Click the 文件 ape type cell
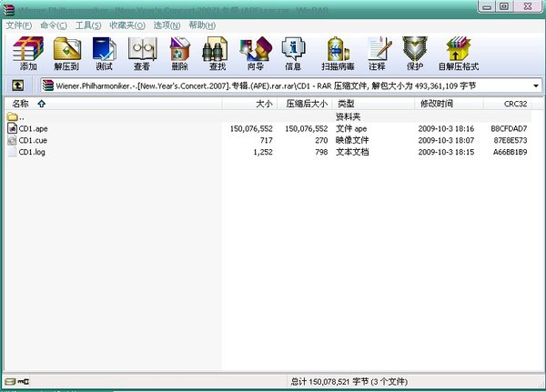The width and height of the screenshot is (546, 392). click(x=351, y=129)
